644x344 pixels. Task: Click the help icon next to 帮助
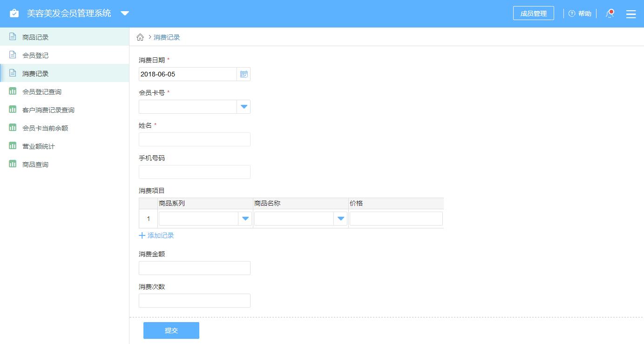(572, 14)
